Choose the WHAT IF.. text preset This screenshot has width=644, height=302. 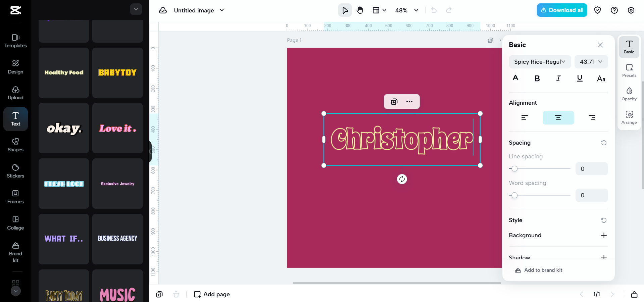coord(64,239)
